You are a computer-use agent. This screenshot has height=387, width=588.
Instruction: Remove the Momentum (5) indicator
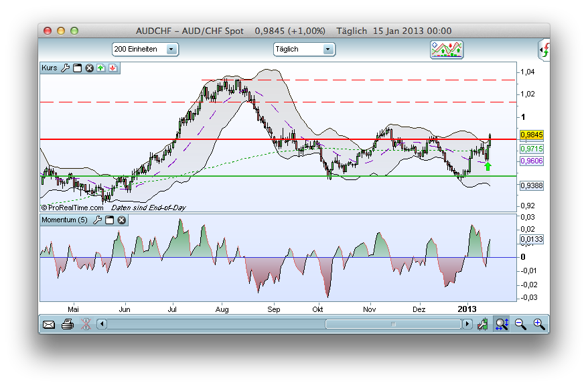[x=121, y=220]
